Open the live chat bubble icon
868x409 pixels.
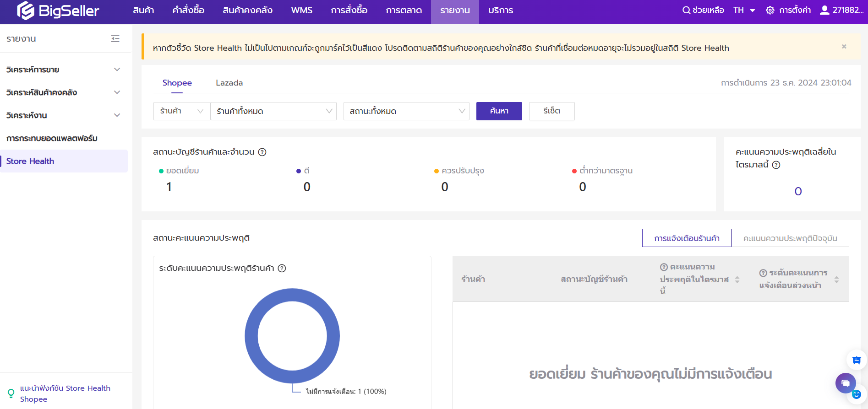845,383
